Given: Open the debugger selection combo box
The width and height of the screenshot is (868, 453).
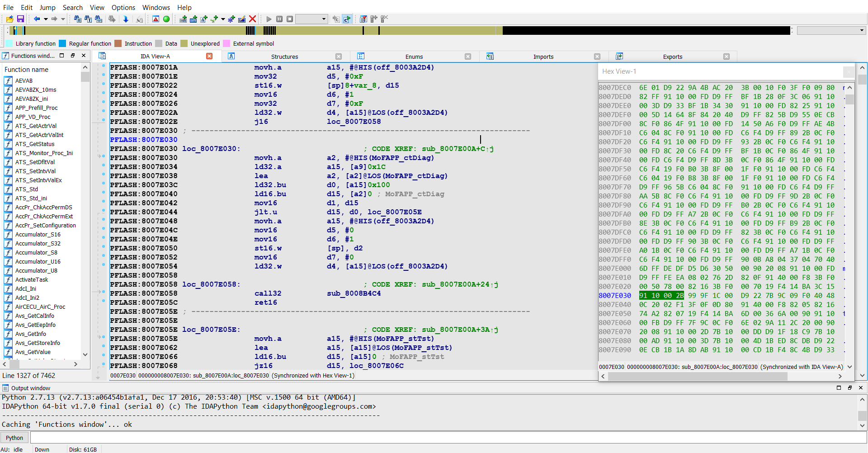Looking at the screenshot, I should pos(311,19).
